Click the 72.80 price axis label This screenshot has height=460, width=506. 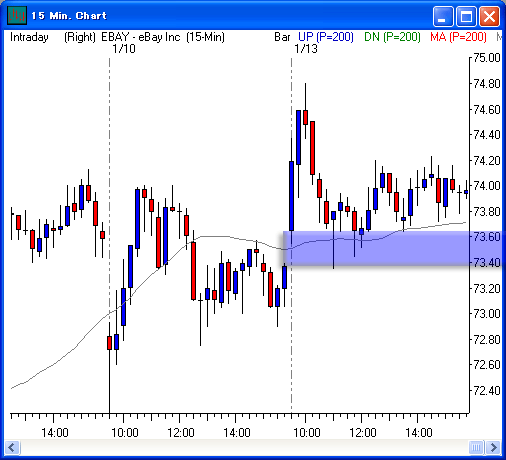click(x=487, y=340)
